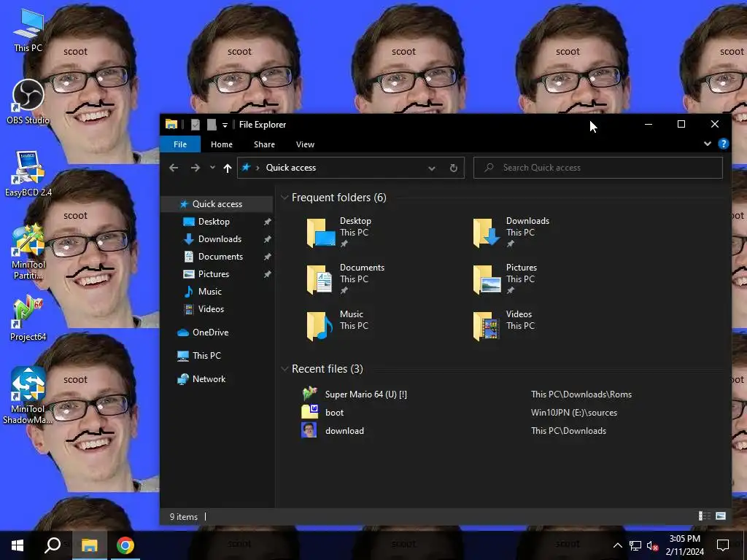This screenshot has width=747, height=560.
Task: Select the Music frequent folder icon
Action: point(320,326)
